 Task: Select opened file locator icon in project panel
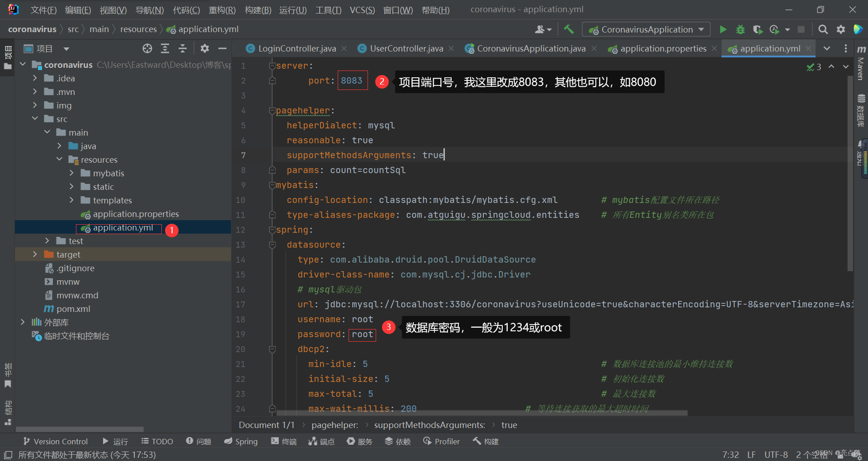pos(147,48)
